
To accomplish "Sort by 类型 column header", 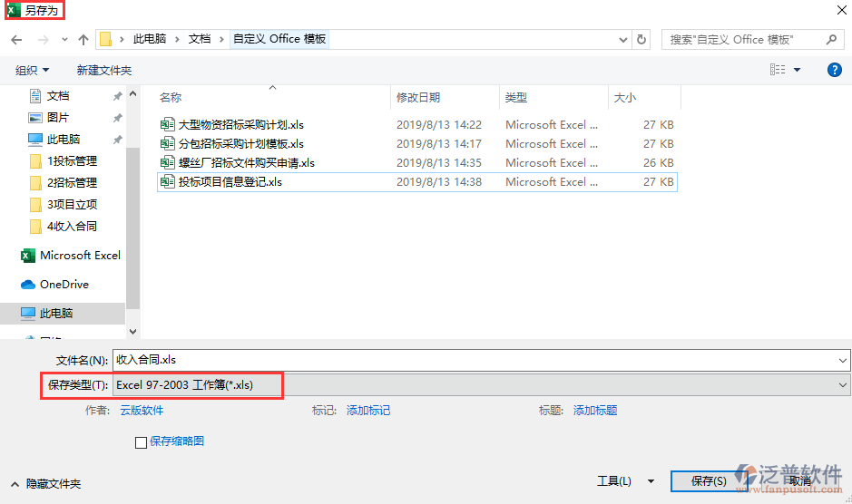I will coord(515,97).
